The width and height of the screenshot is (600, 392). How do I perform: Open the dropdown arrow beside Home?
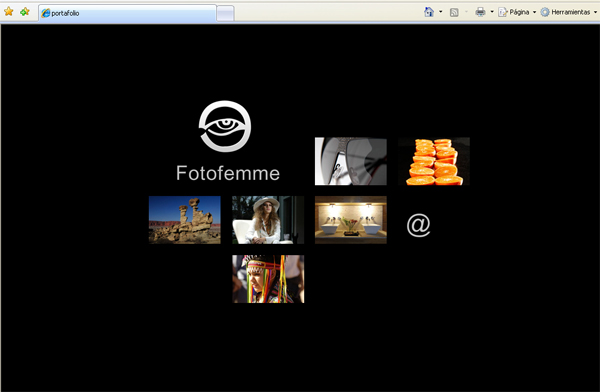click(x=440, y=12)
